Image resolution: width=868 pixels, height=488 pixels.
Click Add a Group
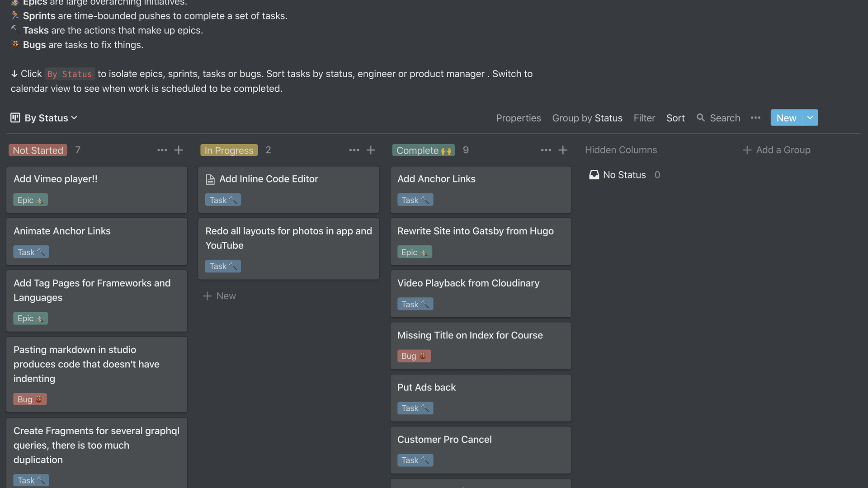[x=776, y=150]
